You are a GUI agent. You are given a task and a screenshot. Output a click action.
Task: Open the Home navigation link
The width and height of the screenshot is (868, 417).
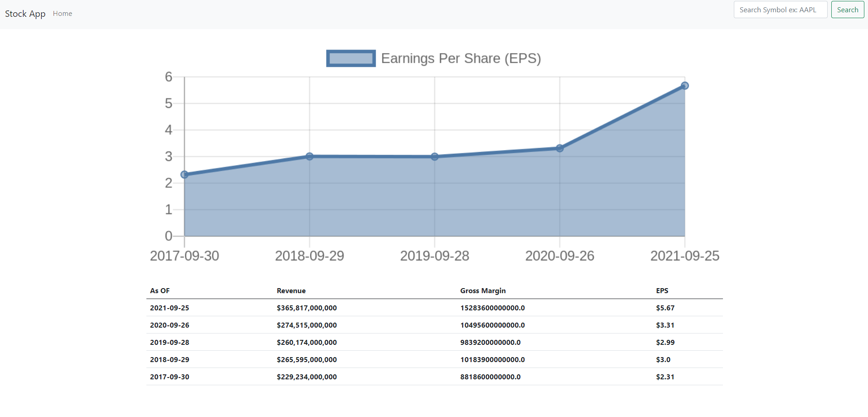pyautogui.click(x=63, y=14)
